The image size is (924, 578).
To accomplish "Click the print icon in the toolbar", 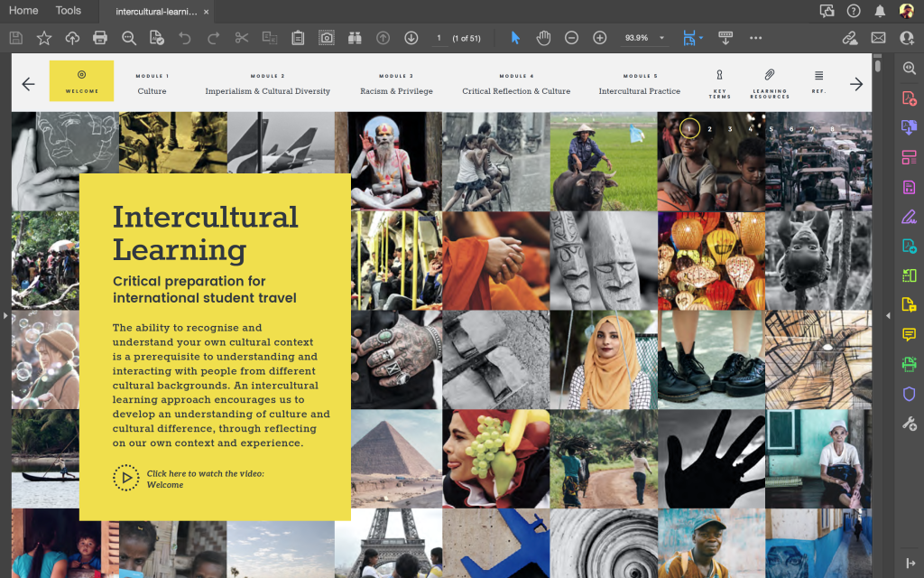I will tap(100, 38).
